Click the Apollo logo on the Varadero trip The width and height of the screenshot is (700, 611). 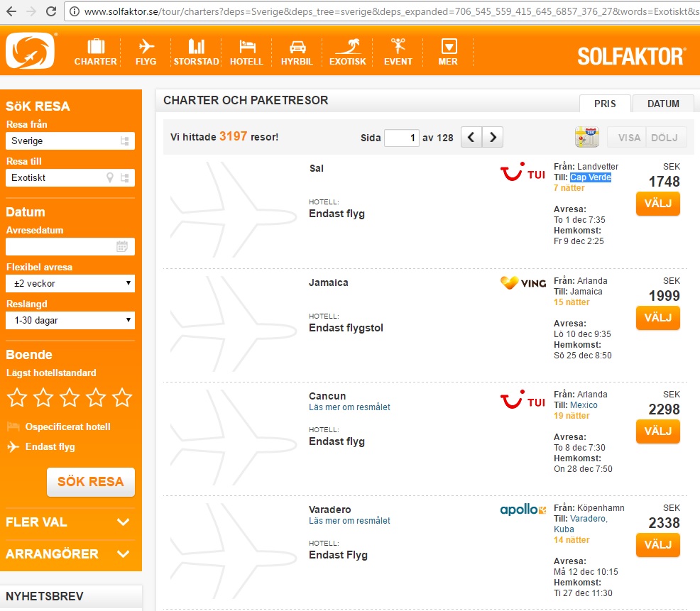point(523,510)
